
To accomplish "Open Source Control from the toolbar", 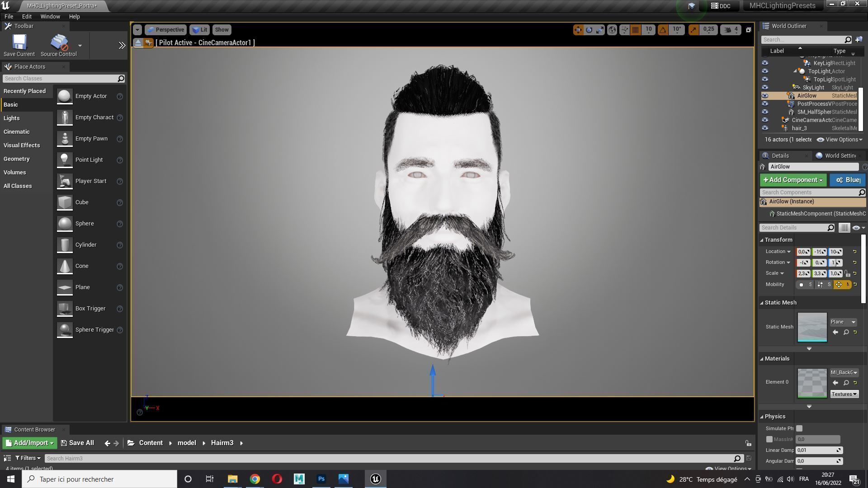I will [x=59, y=45].
